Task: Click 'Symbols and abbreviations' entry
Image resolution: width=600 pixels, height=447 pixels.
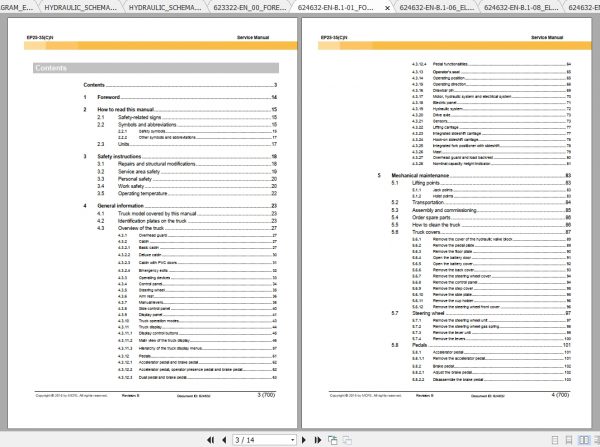Action: tap(187, 125)
